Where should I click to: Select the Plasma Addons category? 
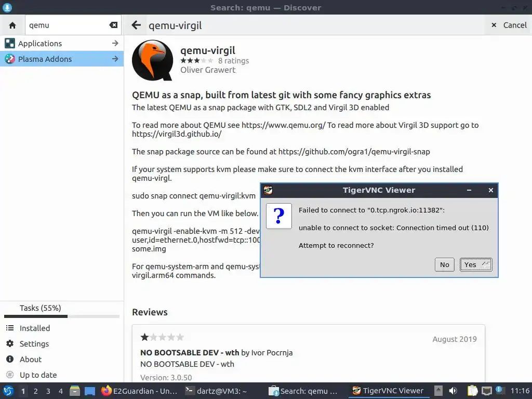click(x=62, y=59)
